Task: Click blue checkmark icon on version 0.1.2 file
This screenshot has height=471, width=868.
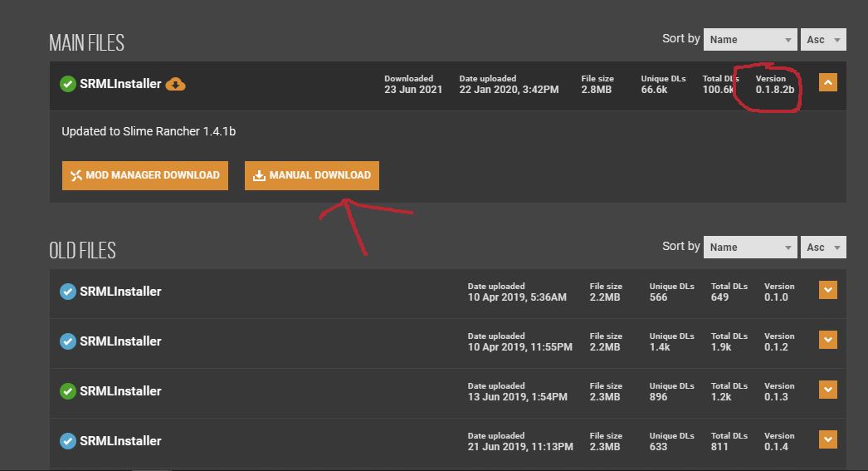Action: point(68,341)
